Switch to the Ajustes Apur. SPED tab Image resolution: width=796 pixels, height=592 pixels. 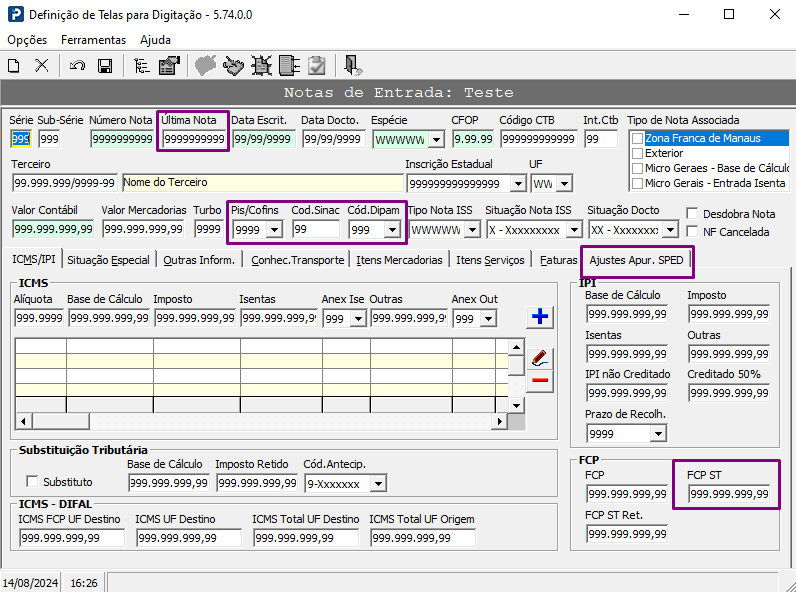tap(636, 260)
